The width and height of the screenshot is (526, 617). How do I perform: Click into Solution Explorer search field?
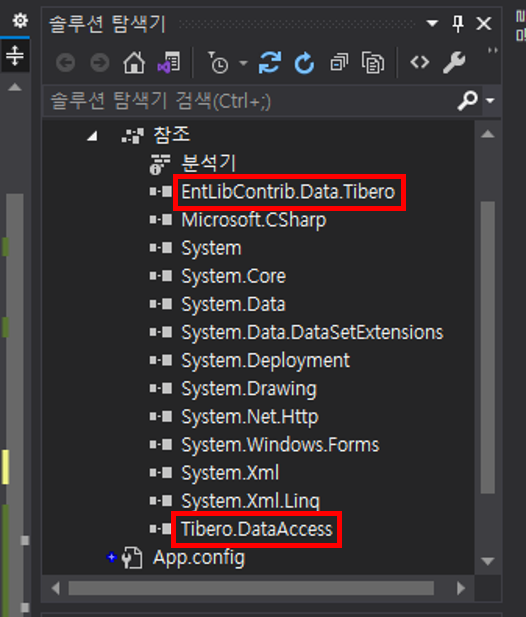tap(250, 101)
